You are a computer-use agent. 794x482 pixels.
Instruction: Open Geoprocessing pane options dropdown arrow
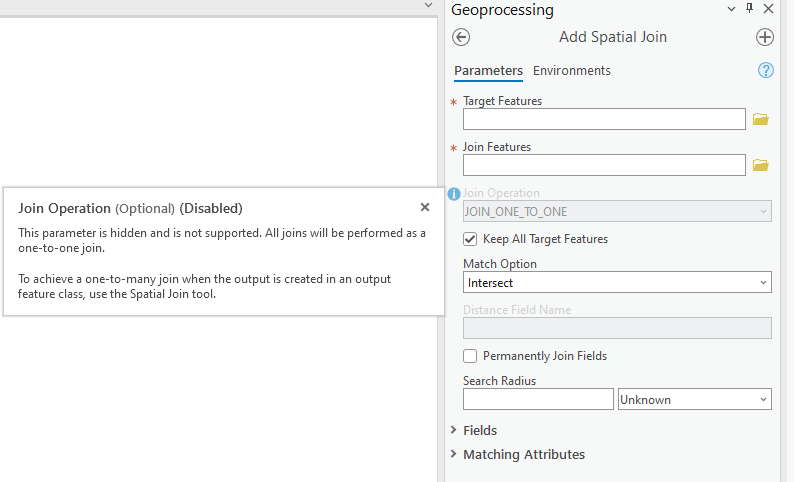[731, 9]
